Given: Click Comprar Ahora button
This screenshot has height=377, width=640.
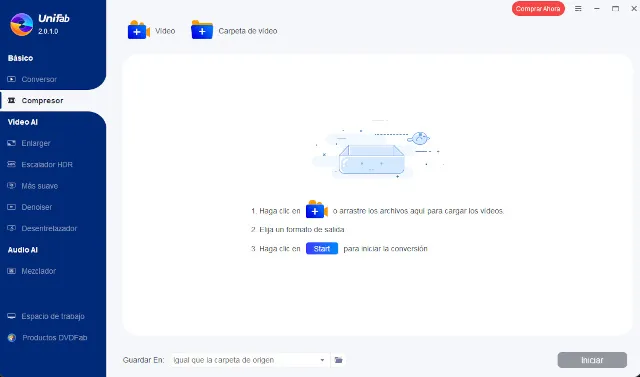Looking at the screenshot, I should pos(538,9).
